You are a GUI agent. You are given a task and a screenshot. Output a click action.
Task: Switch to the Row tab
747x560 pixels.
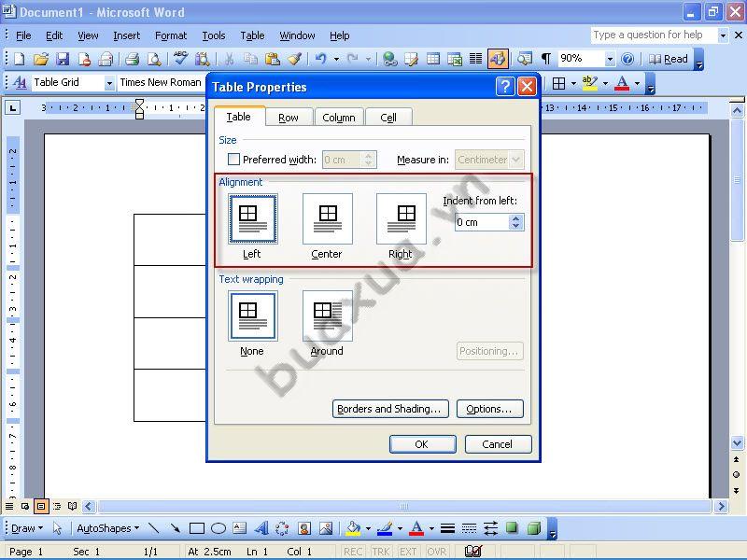[289, 118]
